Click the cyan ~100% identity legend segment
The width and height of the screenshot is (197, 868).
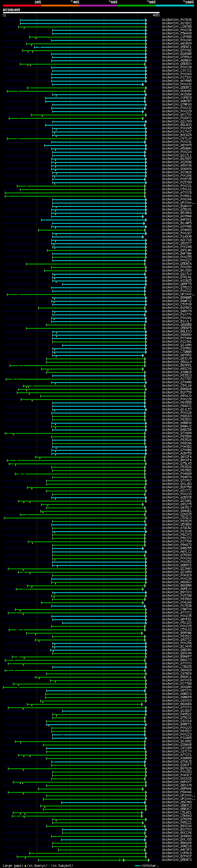(x=175, y=6)
